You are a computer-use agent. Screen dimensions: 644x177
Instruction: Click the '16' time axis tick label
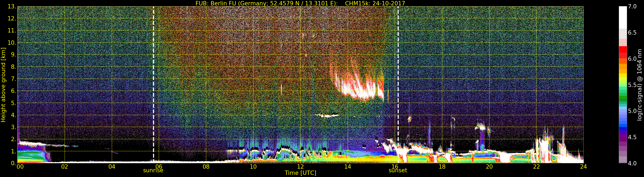coord(395,166)
